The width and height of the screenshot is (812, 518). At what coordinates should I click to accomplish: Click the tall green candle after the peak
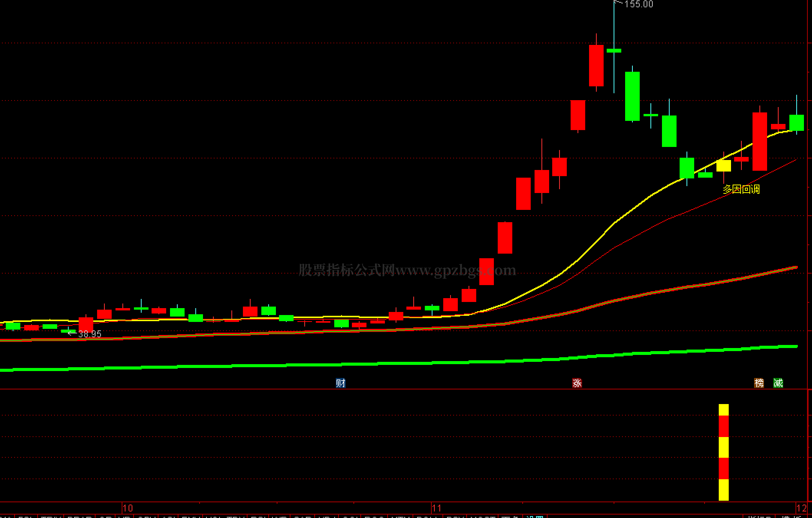[x=632, y=96]
